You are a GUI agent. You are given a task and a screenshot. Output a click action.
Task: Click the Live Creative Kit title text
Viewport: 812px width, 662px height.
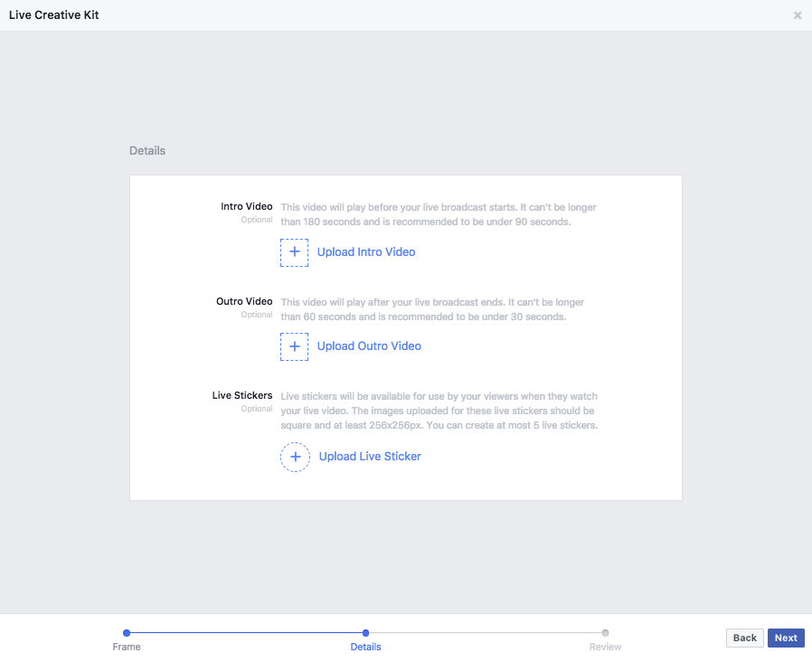[x=55, y=15]
